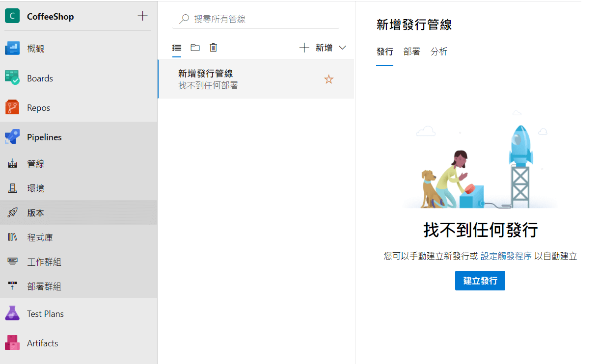Click the trash can deleted pipelines icon
The image size is (600, 364).
tap(213, 48)
